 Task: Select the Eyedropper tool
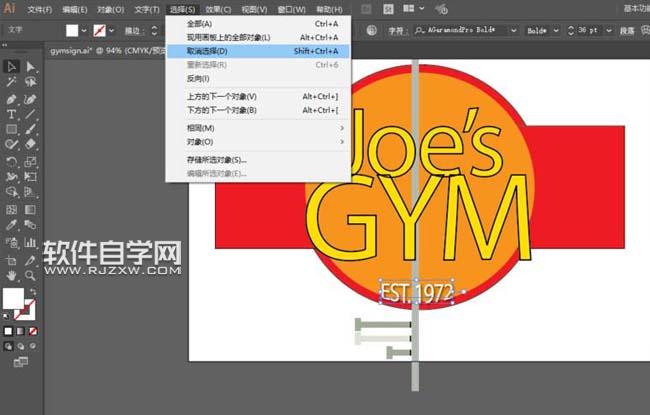click(11, 225)
